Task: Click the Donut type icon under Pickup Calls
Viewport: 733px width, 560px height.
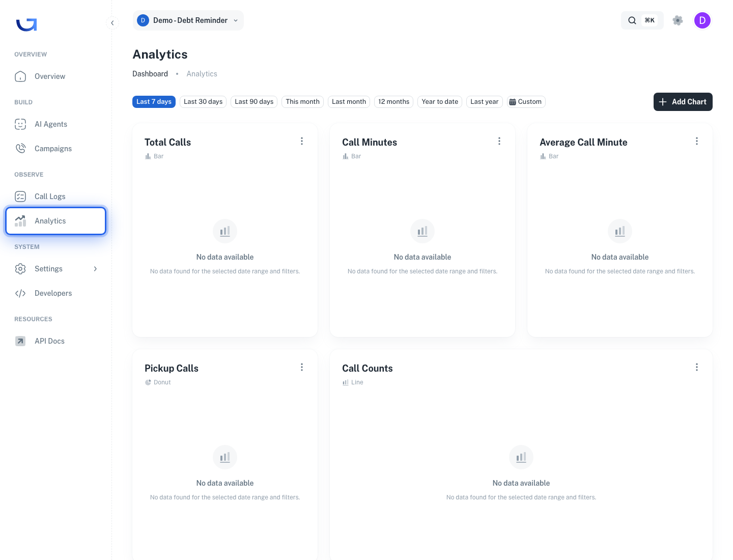Action: point(148,382)
